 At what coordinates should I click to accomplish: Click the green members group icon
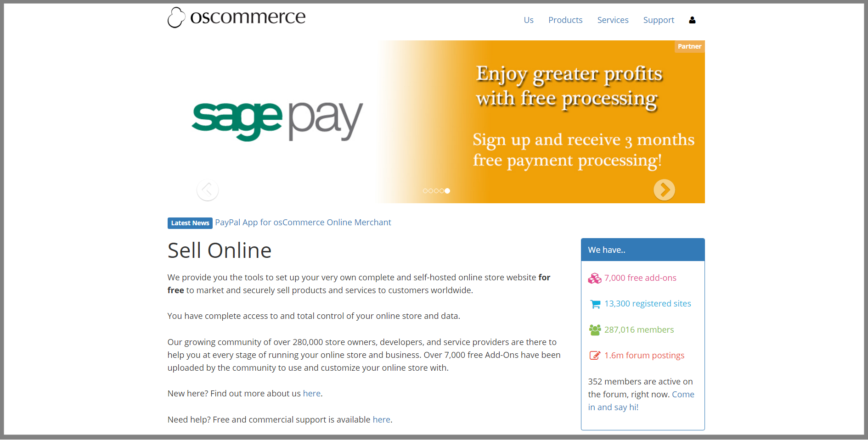tap(595, 330)
